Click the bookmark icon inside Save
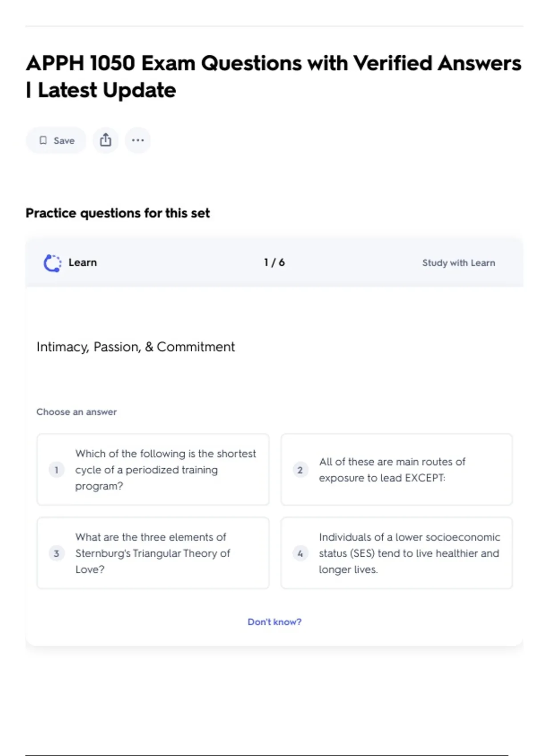 [43, 141]
